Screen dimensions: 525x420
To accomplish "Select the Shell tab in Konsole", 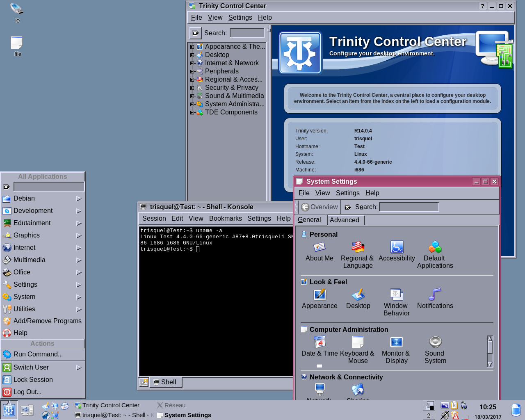I will [x=166, y=382].
